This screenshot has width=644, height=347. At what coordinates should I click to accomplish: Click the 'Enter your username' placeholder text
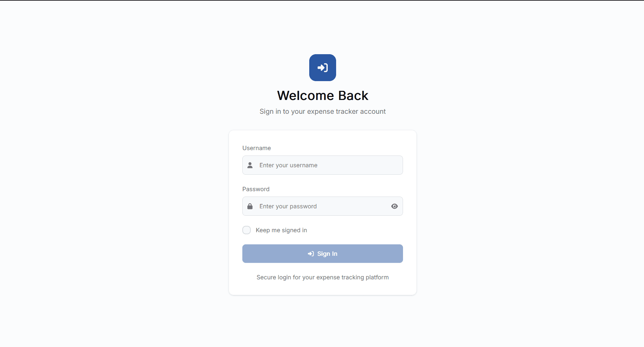tap(288, 165)
